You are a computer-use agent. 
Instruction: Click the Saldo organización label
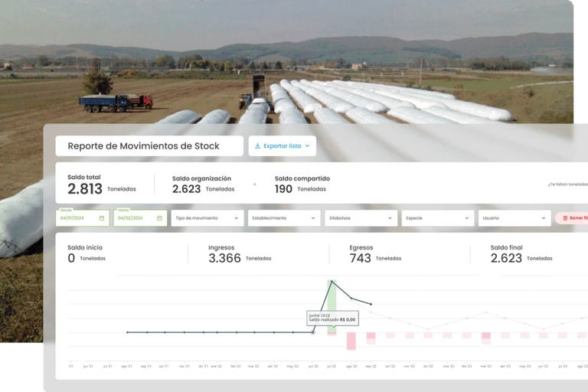tap(202, 178)
